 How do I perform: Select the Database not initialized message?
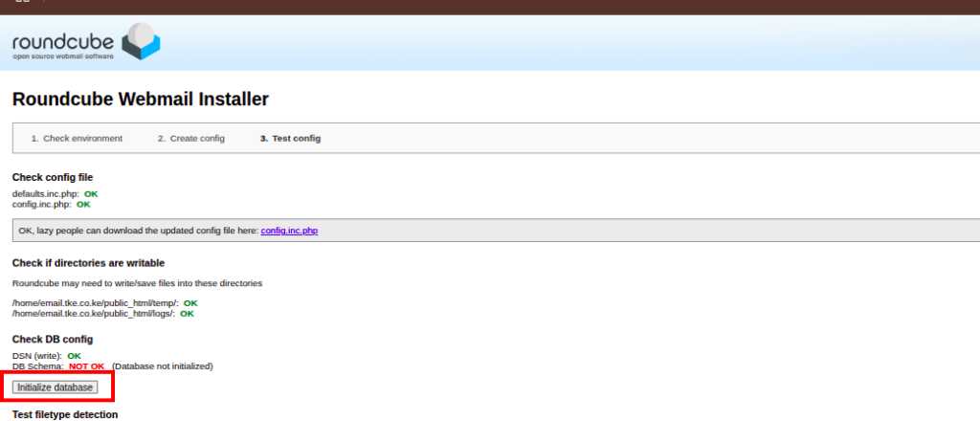(x=163, y=366)
